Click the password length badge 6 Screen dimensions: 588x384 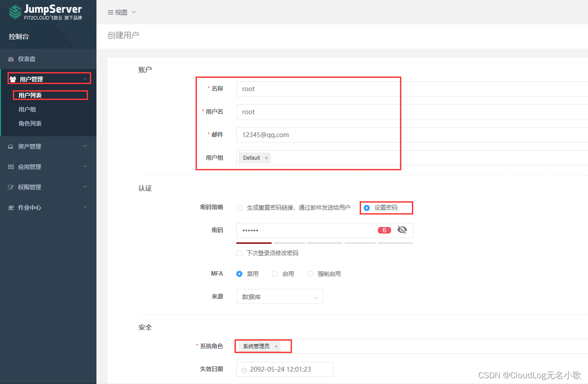click(x=384, y=230)
